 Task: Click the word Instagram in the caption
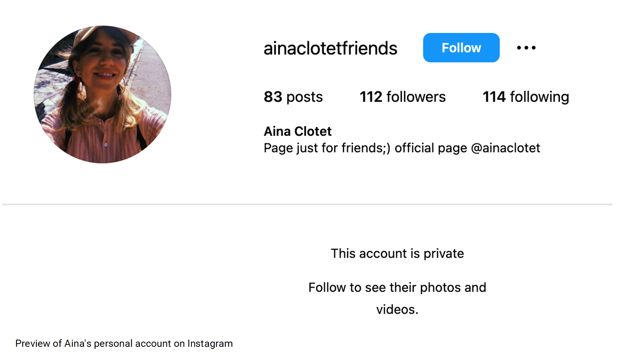210,344
